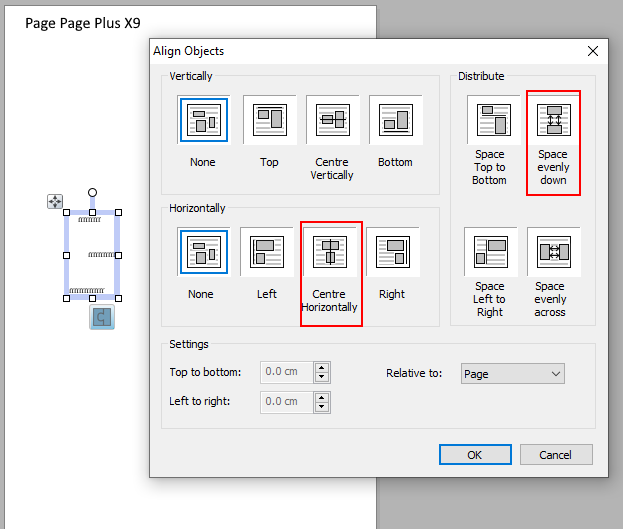Click the 'Page Page Plus X9' page text

tap(83, 23)
